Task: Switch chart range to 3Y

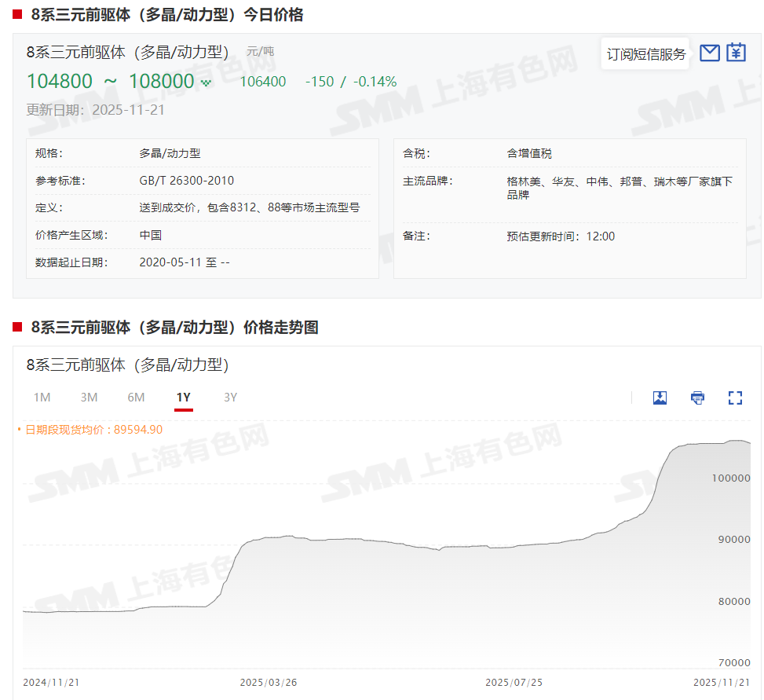Action: pos(230,398)
